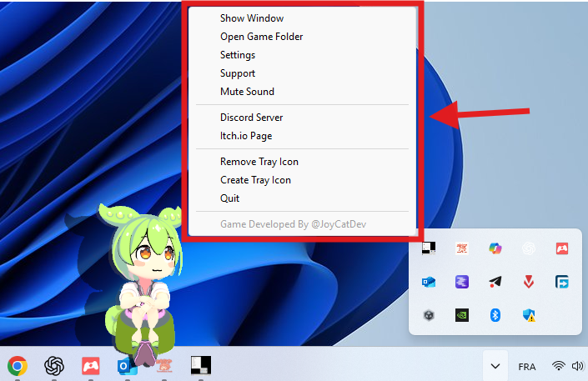
Task: Open the itch.io app on the taskbar
Action: (91, 366)
